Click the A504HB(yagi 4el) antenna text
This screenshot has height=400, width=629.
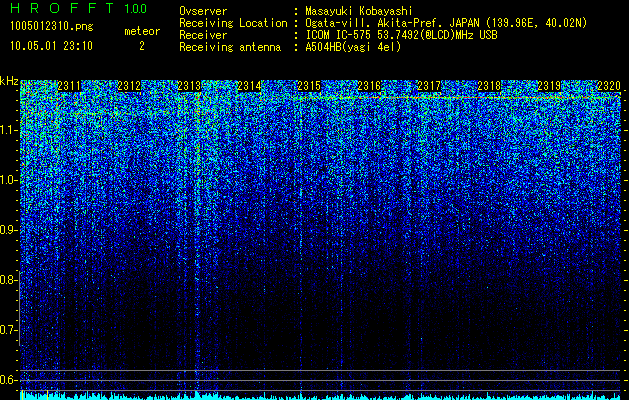coord(353,47)
